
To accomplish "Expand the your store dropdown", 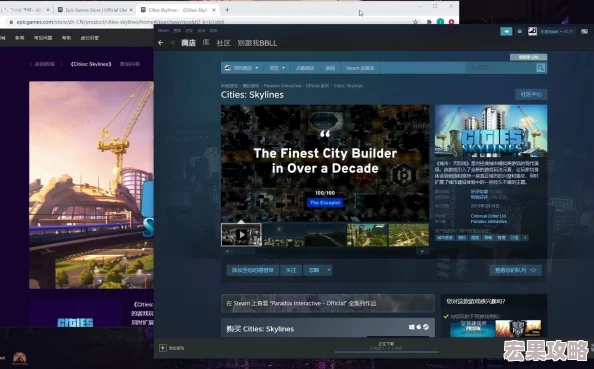I will pyautogui.click(x=242, y=68).
